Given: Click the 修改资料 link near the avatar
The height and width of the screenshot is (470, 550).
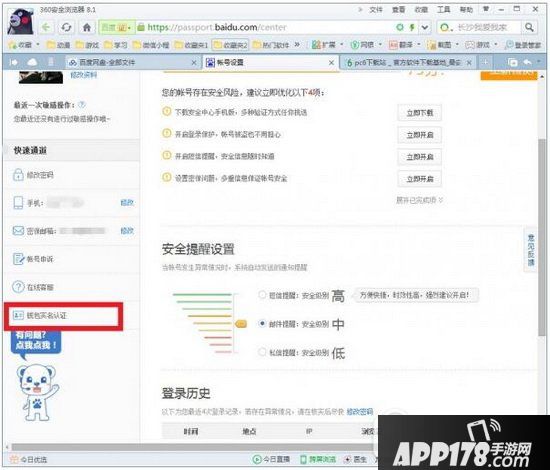Looking at the screenshot, I should [83, 74].
